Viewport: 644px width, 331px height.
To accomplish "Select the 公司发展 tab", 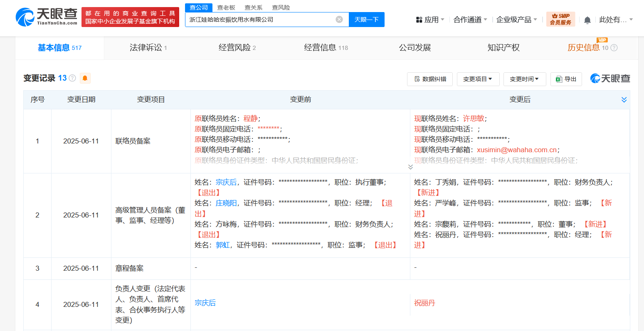I will pos(415,48).
